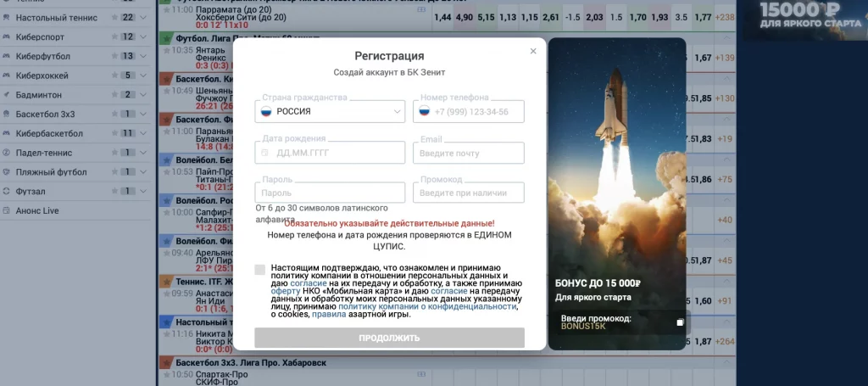868x386 pixels.
Task: Open +238 more markets for Парраматта
Action: 725,18
